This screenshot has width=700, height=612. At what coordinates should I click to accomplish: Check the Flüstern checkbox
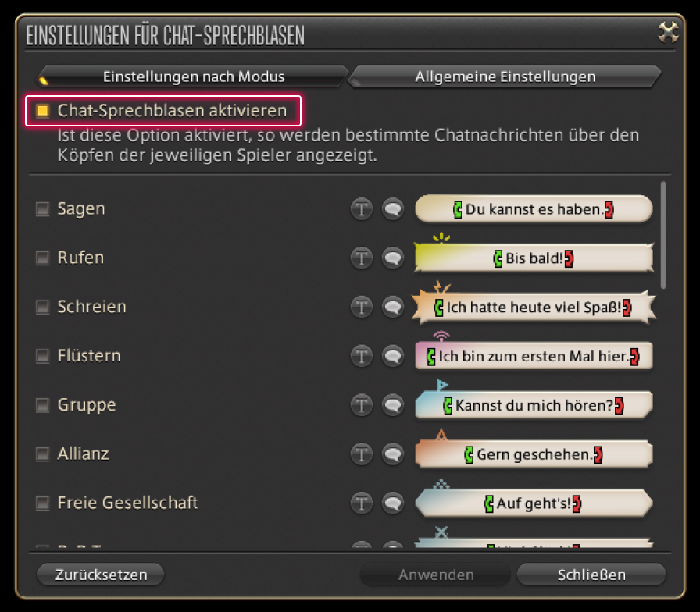43,356
